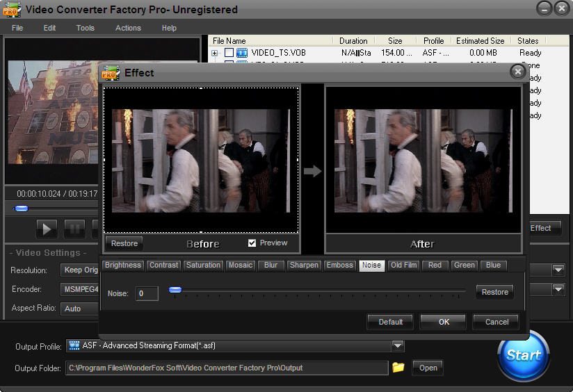Click the Effect button in main window

pyautogui.click(x=544, y=228)
